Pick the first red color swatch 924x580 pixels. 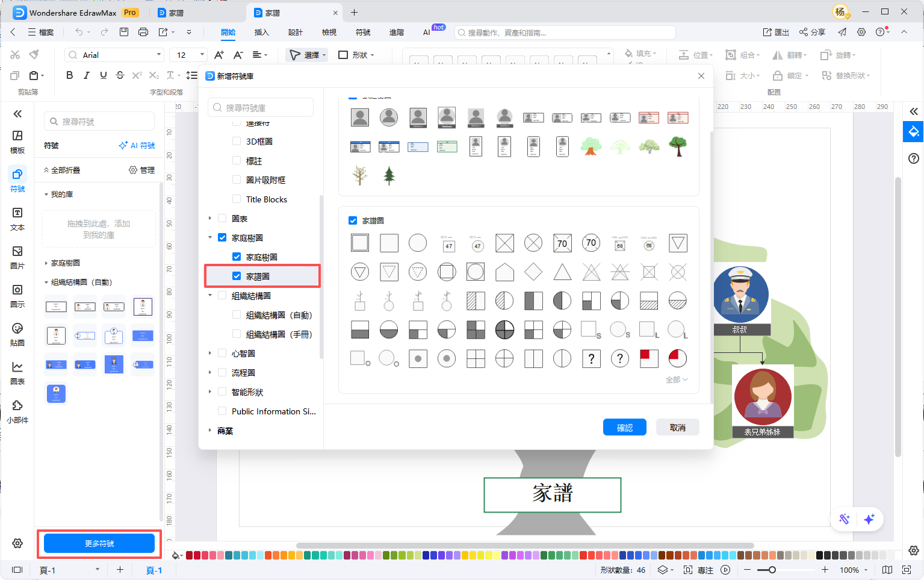(x=190, y=555)
